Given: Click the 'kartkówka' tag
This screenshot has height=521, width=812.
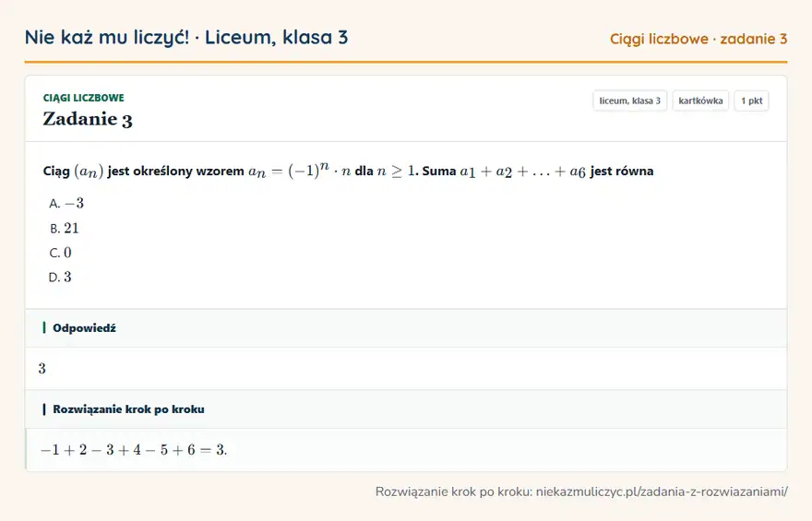Looking at the screenshot, I should click(700, 101).
